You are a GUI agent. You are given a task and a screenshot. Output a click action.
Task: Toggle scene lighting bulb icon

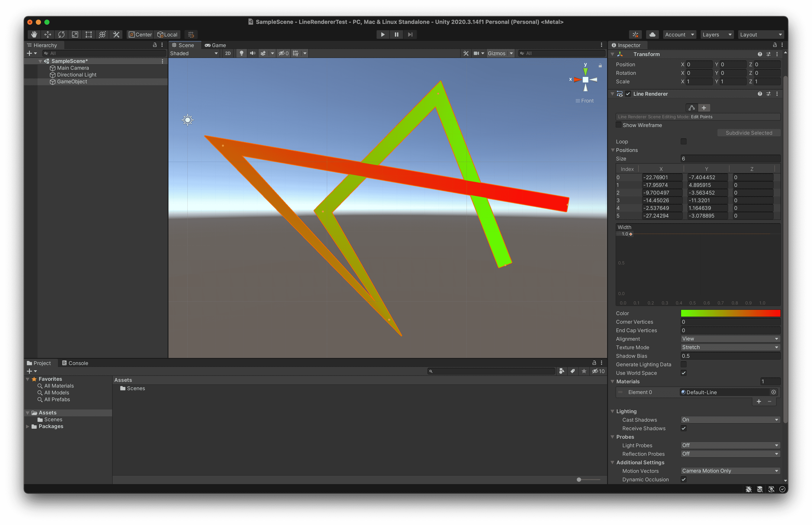click(242, 53)
